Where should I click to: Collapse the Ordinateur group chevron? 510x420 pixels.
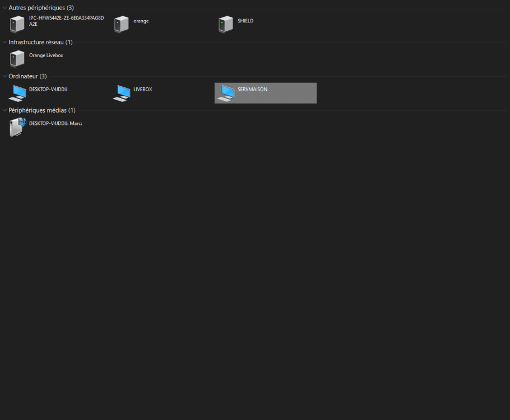4,76
